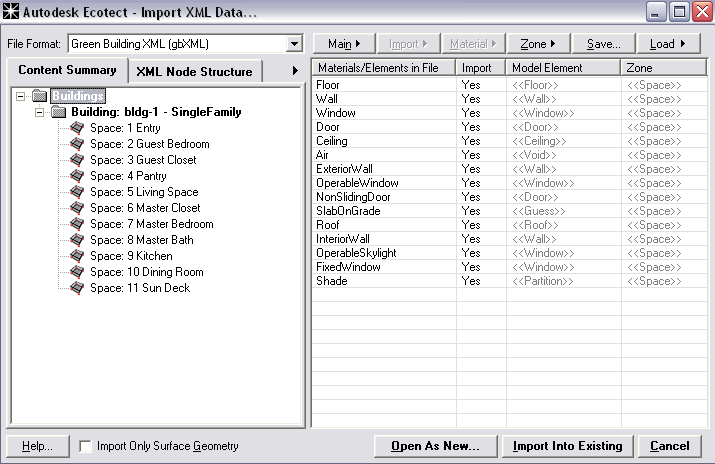Click the icon next to Space: 11 Sun Deck
Viewport: 715px width, 464px height.
[x=77, y=288]
